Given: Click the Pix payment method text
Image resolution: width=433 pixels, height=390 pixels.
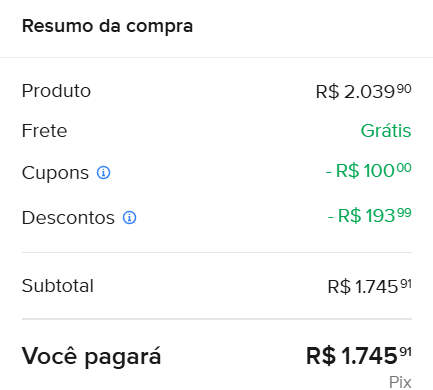Looking at the screenshot, I should click(x=400, y=382).
